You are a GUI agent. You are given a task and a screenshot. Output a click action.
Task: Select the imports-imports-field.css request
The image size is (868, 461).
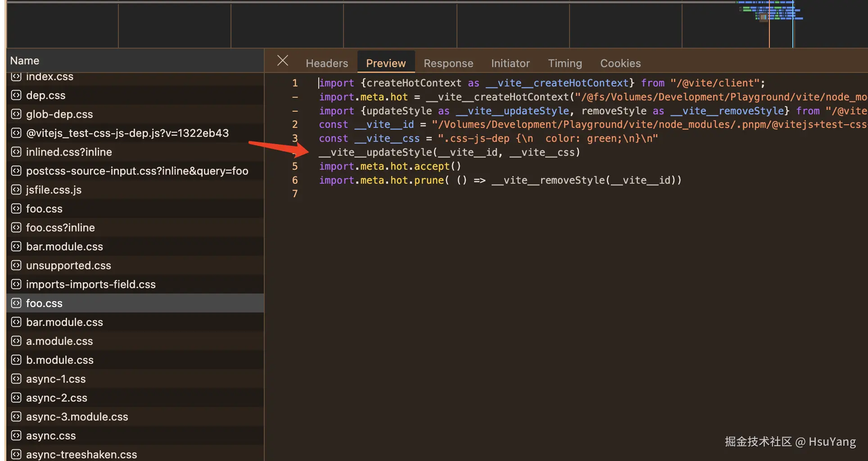(135, 285)
